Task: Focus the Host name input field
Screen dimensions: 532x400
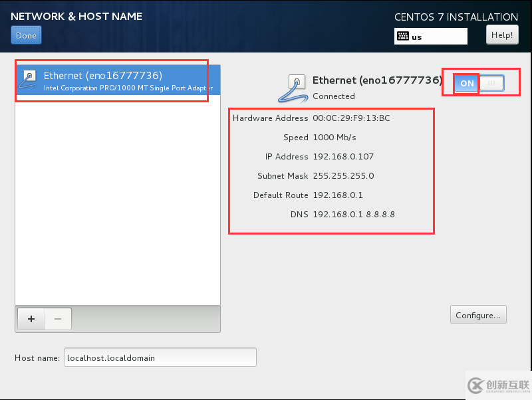Action: 160,357
